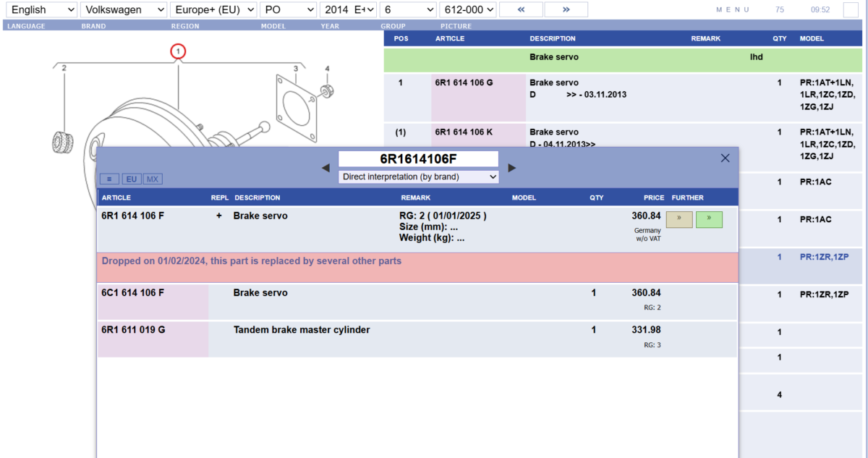The height and width of the screenshot is (458, 868).
Task: Go to next part with right triangle arrow
Action: (512, 168)
